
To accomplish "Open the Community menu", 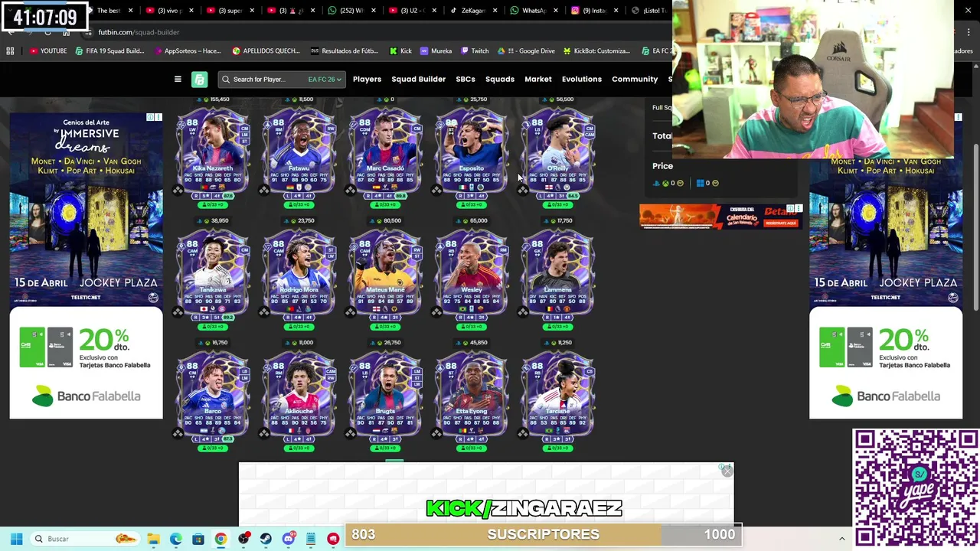I will [635, 80].
